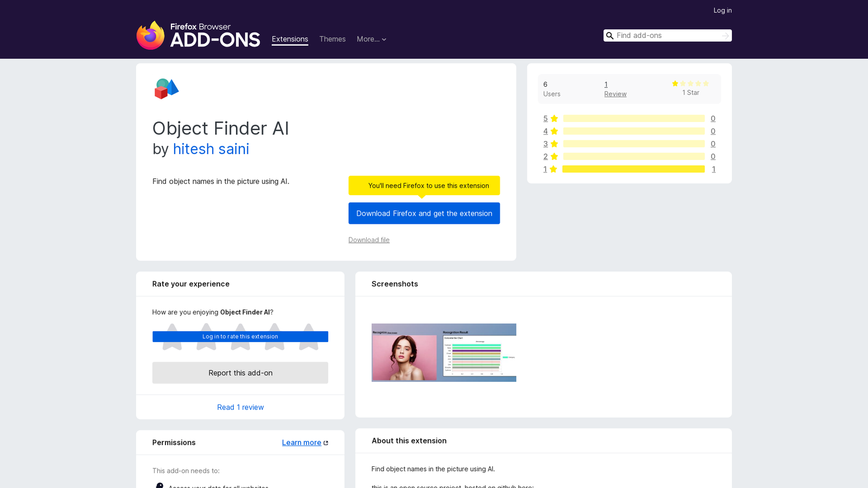Submit search with the arrow icon

[725, 36]
